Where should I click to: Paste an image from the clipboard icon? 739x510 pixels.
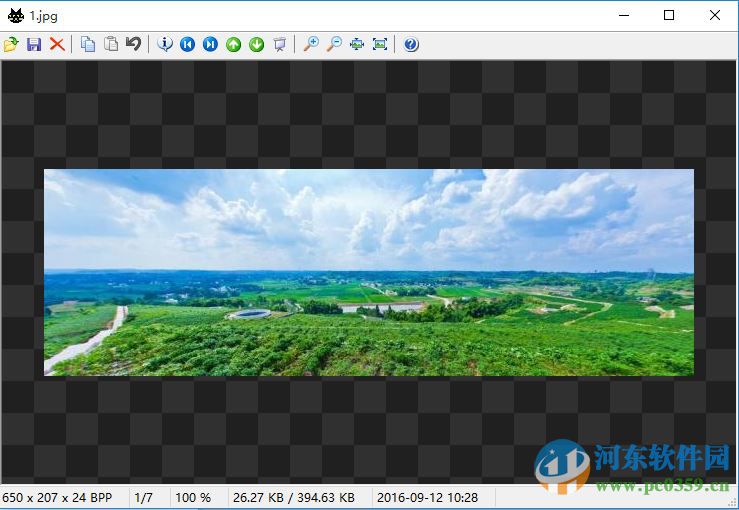click(x=111, y=44)
